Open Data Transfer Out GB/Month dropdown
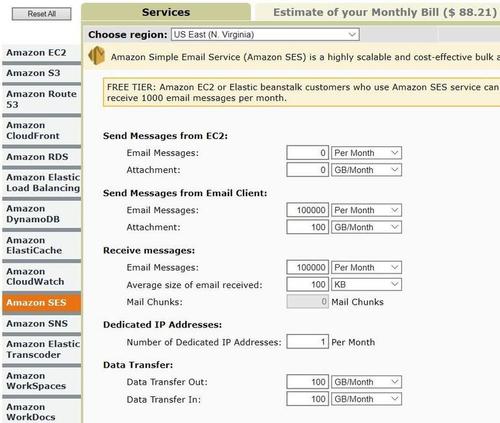500x423 pixels. coord(366,382)
